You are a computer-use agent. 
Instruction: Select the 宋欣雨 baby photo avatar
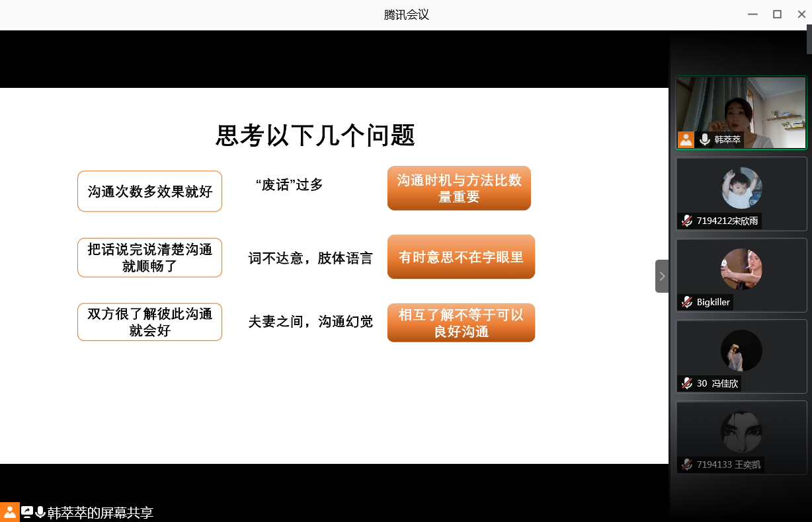coord(741,188)
